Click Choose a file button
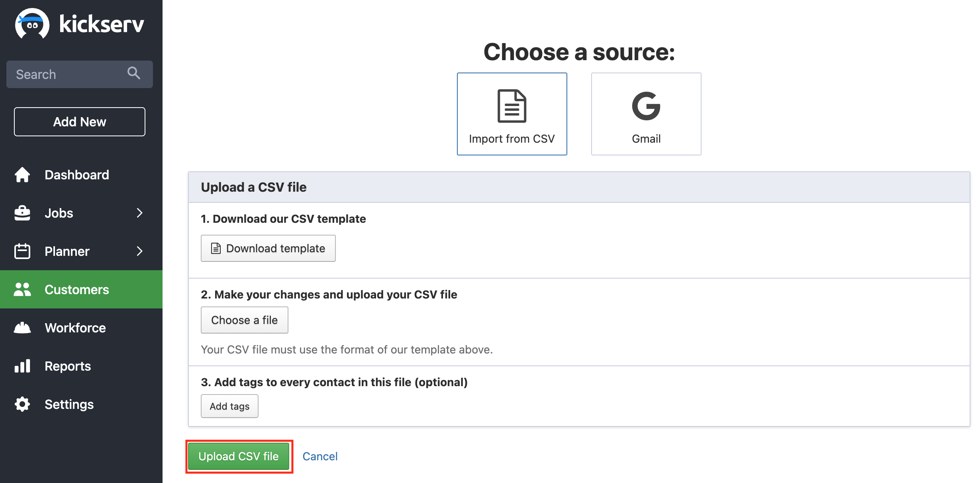The height and width of the screenshot is (483, 980). [244, 320]
